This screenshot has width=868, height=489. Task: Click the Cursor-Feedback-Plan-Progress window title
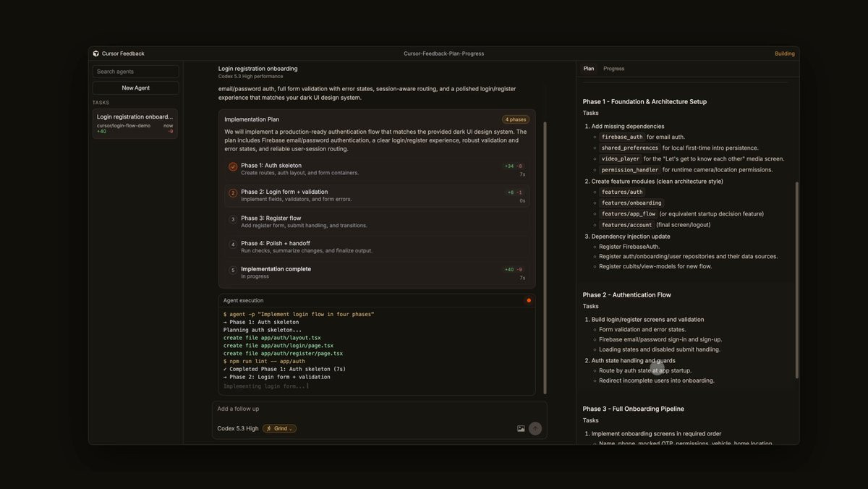[444, 54]
